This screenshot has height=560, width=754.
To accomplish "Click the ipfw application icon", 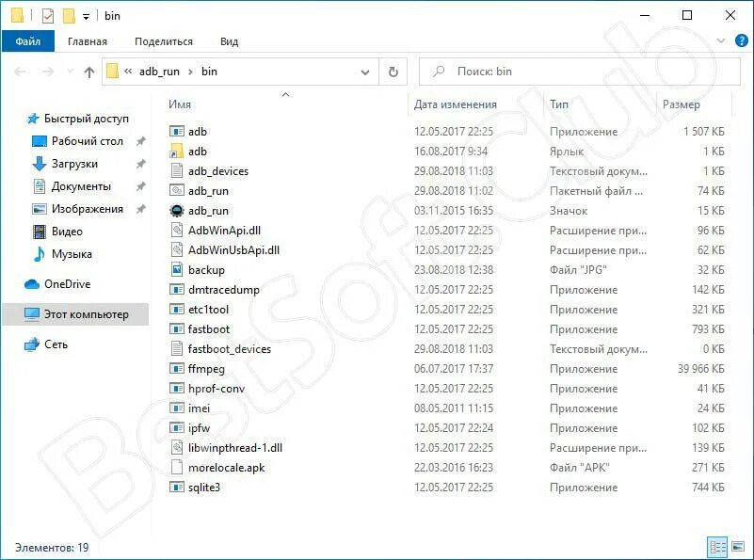I will (177, 427).
